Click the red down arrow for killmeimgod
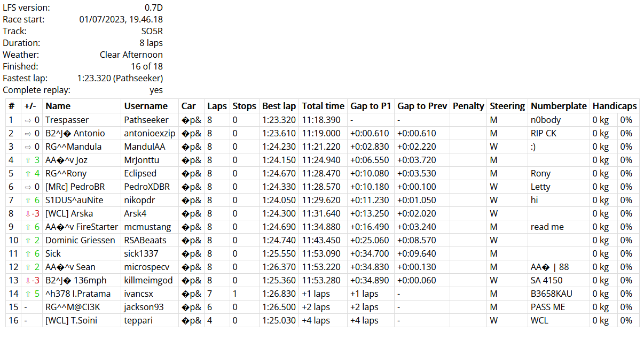 pyautogui.click(x=28, y=280)
